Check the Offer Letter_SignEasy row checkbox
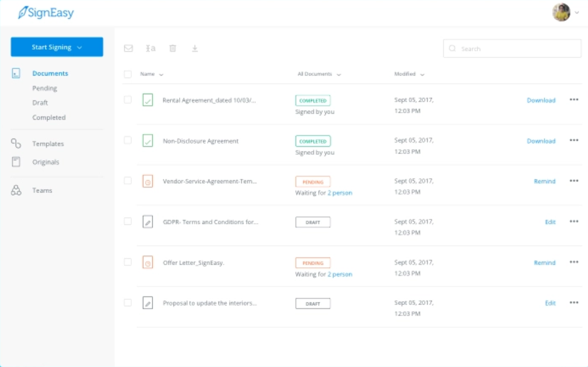 128,262
